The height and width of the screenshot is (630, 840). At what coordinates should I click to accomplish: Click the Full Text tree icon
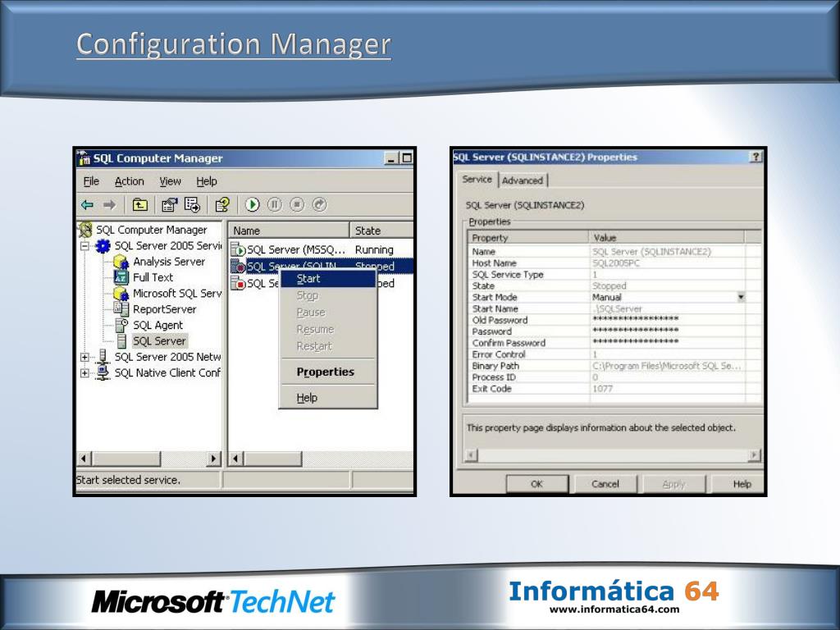point(121,277)
